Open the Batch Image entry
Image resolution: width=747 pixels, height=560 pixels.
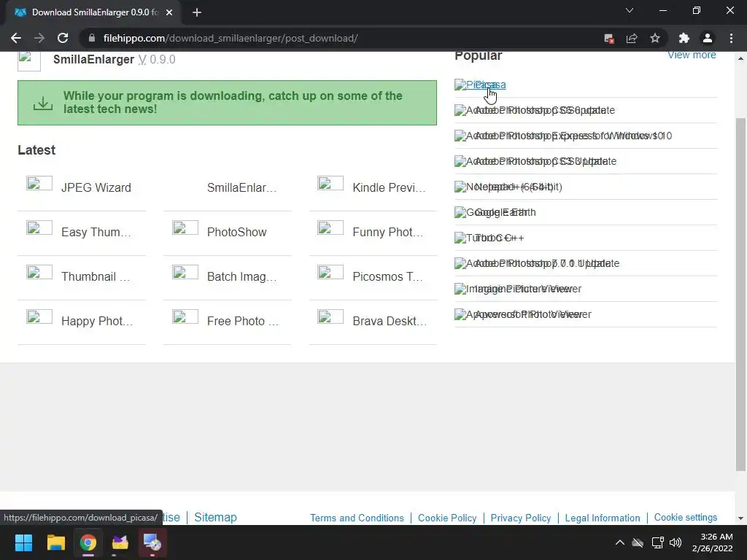coord(242,276)
